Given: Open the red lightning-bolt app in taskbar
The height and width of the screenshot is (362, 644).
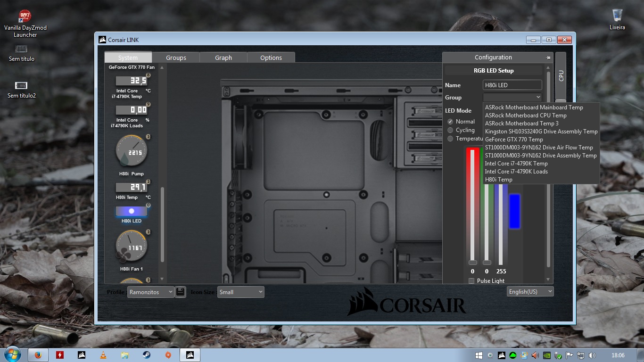Looking at the screenshot, I should [x=60, y=355].
